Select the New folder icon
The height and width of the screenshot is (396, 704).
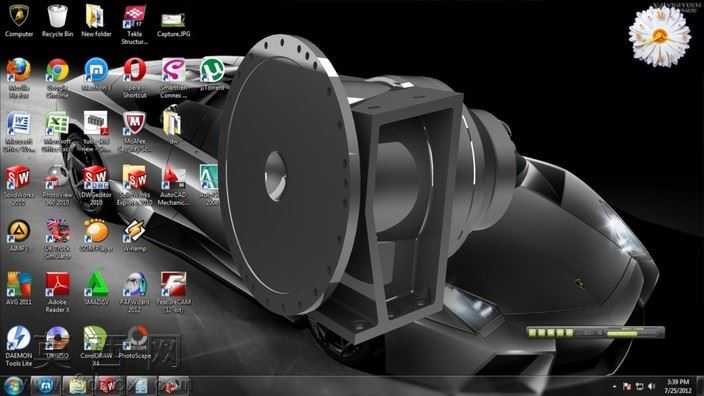point(96,21)
